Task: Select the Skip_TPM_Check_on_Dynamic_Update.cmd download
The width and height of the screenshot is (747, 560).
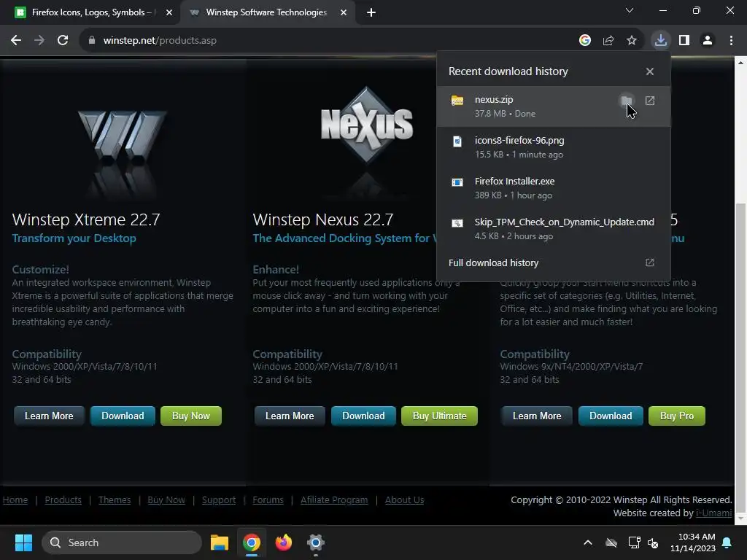Action: click(x=554, y=229)
